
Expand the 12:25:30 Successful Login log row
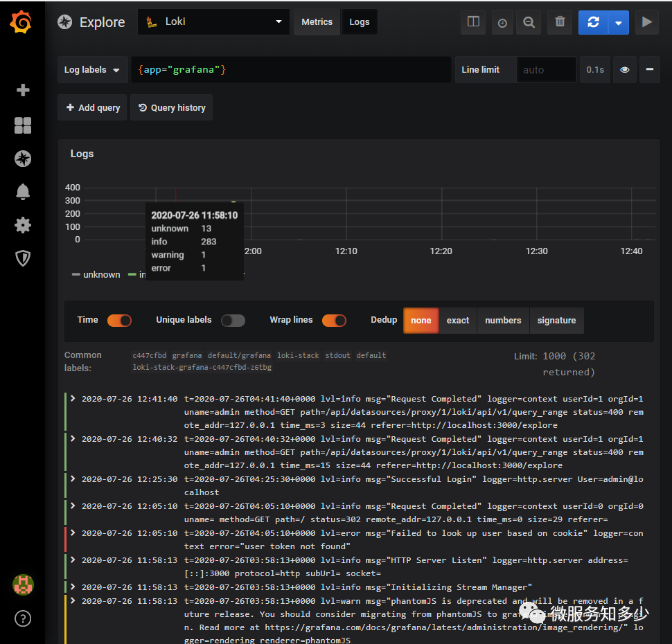tap(73, 478)
